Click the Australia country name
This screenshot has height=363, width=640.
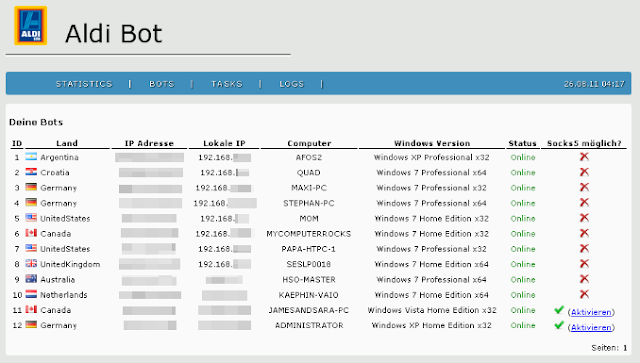click(x=58, y=280)
